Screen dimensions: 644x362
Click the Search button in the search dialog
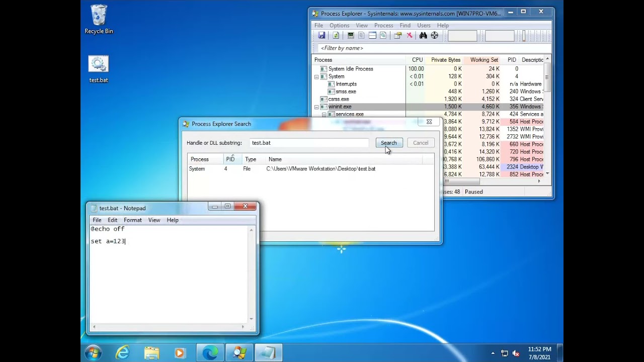389,143
